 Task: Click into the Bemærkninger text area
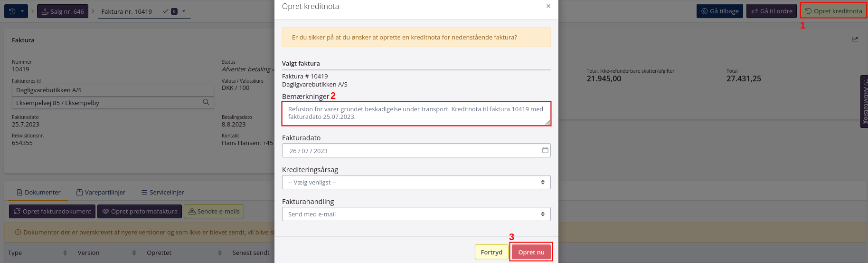[416, 113]
